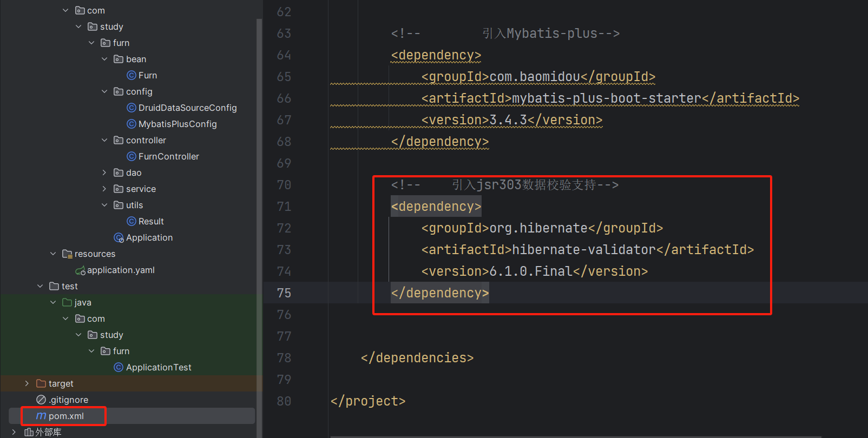The width and height of the screenshot is (868, 438).
Task: Collapse the bean folder
Action: click(104, 59)
